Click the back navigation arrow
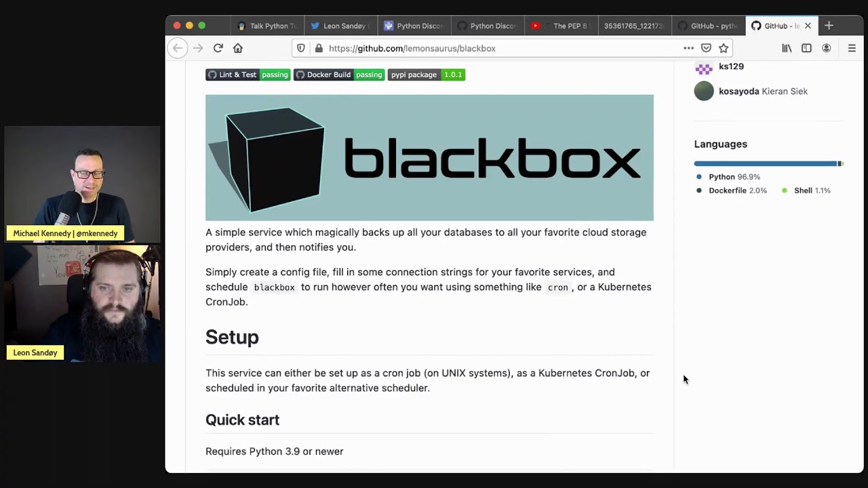This screenshot has height=488, width=868. click(x=178, y=48)
